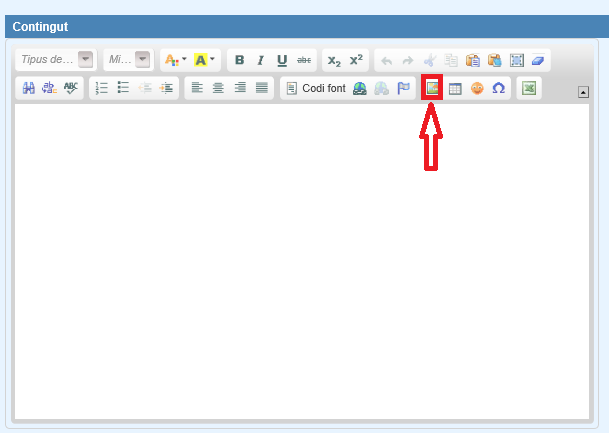This screenshot has height=433, width=609.
Task: Open the font type dropdown
Action: tap(86, 60)
